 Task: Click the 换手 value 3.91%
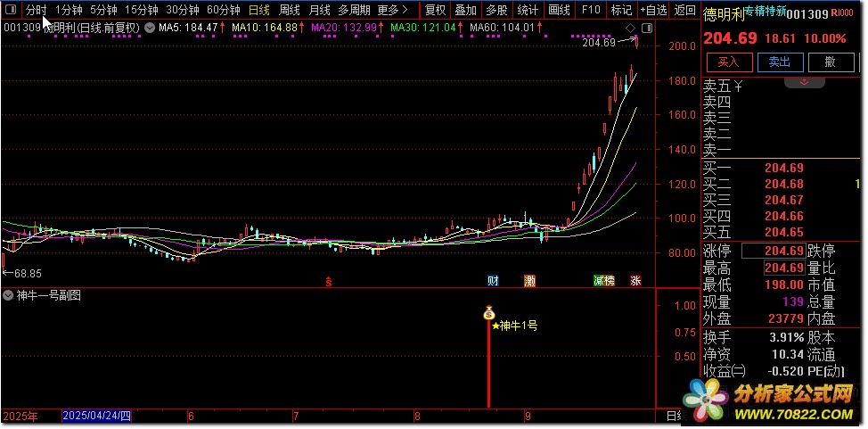(787, 337)
